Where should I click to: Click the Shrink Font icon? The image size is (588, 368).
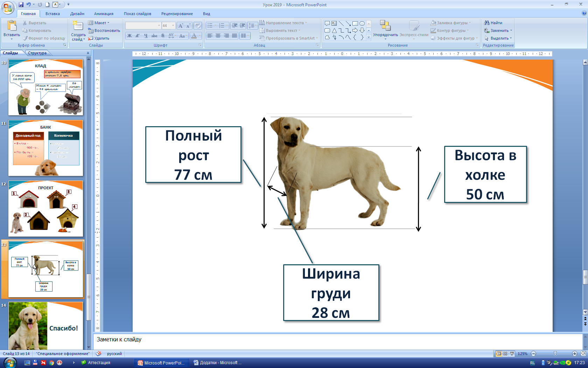click(188, 26)
